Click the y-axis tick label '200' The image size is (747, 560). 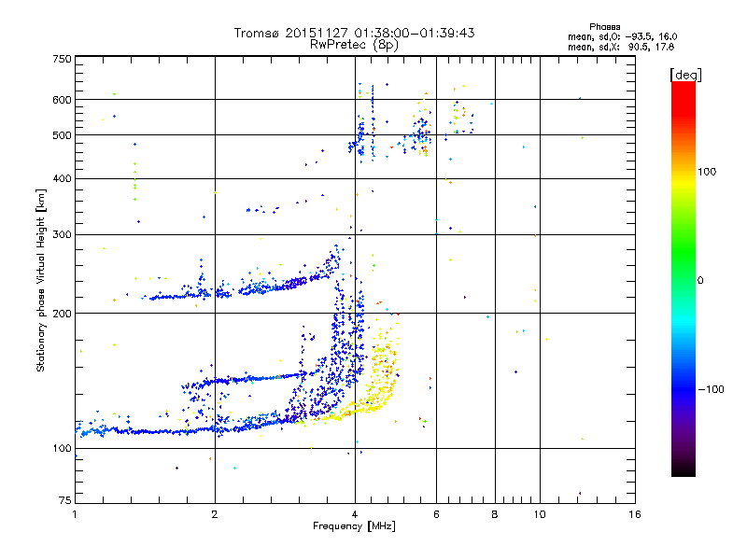(x=62, y=314)
